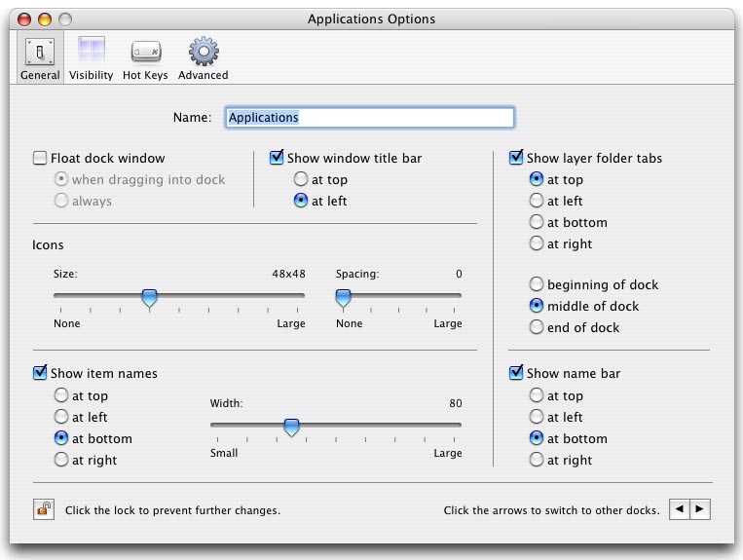Click the icon Spacing slider thumb
This screenshot has height=560, width=743.
pyautogui.click(x=343, y=299)
